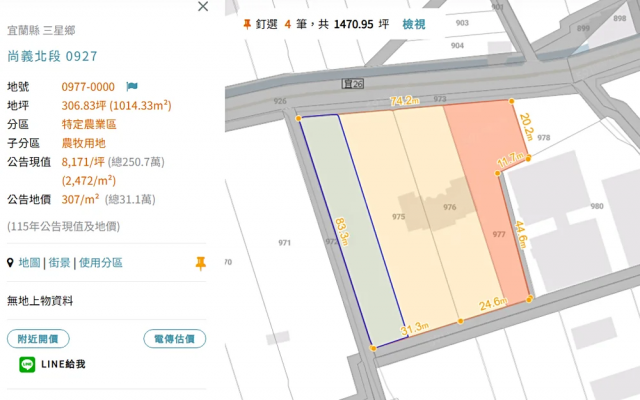Close the land info panel
640x400 pixels.
coord(203,7)
